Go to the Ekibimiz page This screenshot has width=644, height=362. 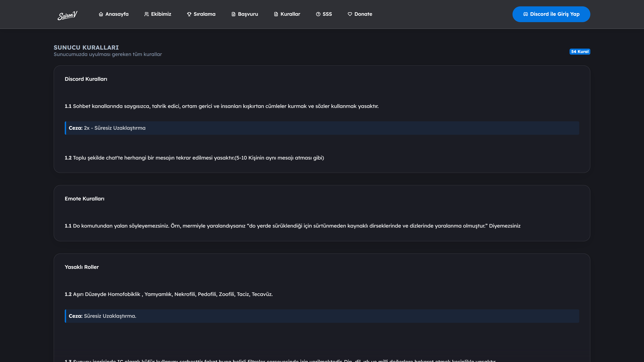pos(161,14)
